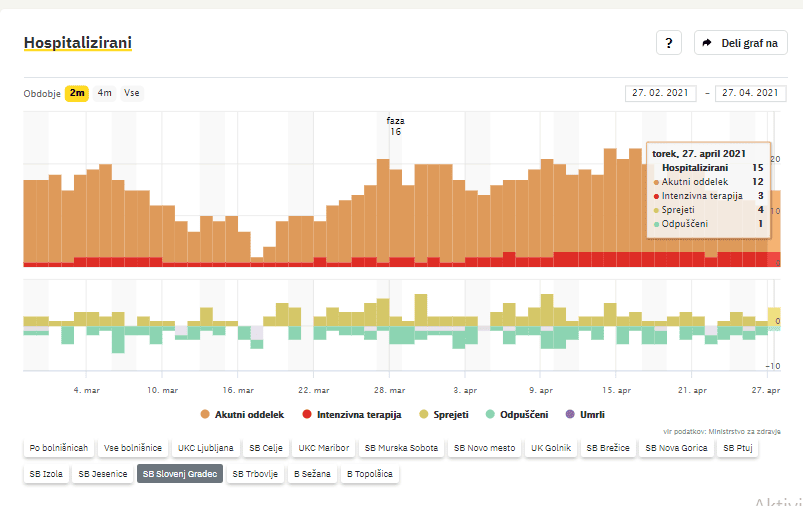This screenshot has width=803, height=506.
Task: Click the Deli graf na share button
Action: click(740, 43)
